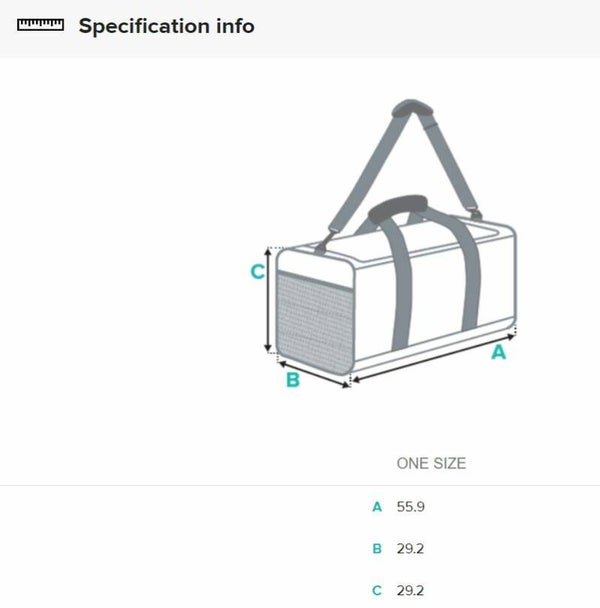Click the shoulder strap pad at top

[x=410, y=107]
